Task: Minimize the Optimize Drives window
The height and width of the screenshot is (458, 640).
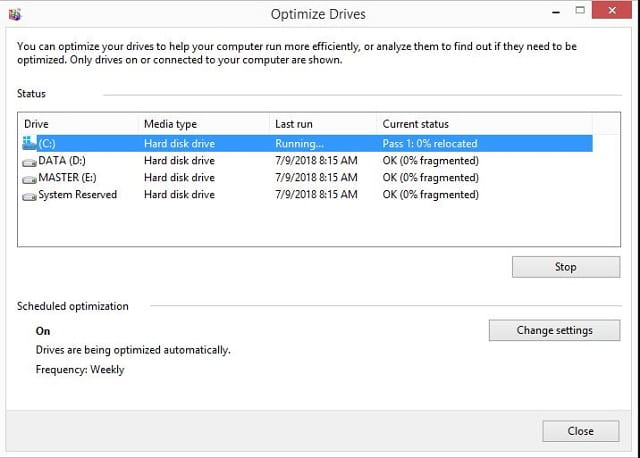Action: (556, 11)
